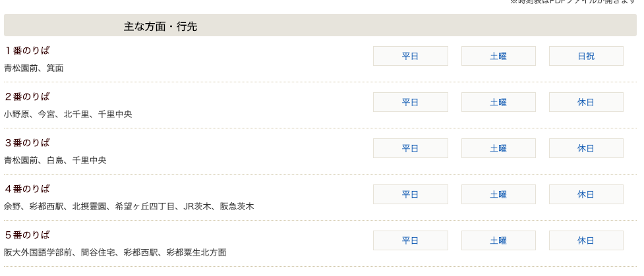The width and height of the screenshot is (644, 276).
Task: Click the 2番のりば stop heading
Action: pos(27,97)
